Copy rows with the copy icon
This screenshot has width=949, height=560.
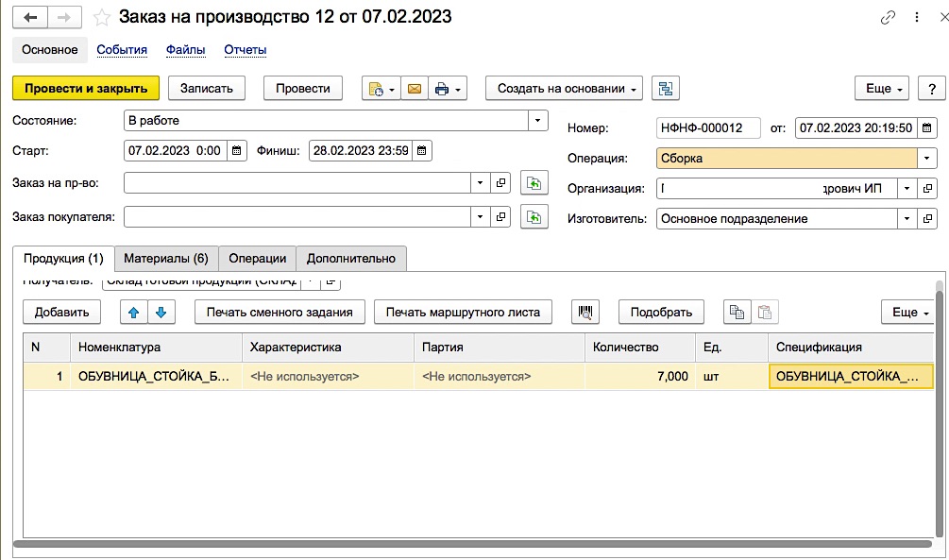coord(737,313)
